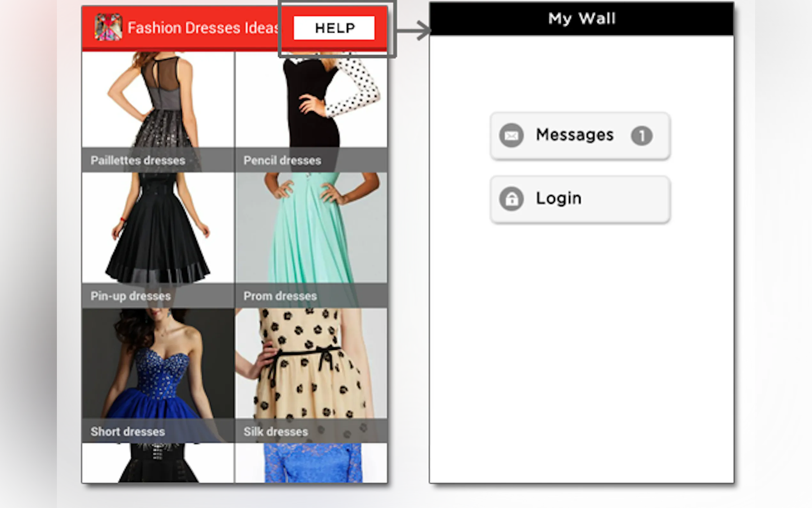Click the padlock icon beside Login
Image resolution: width=812 pixels, height=508 pixels.
tap(511, 199)
